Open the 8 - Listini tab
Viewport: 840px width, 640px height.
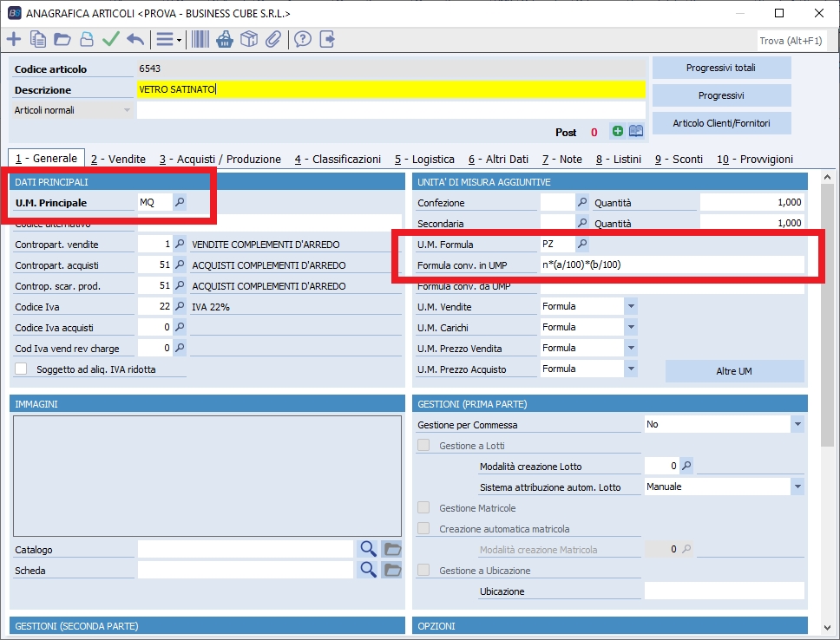pyautogui.click(x=619, y=159)
